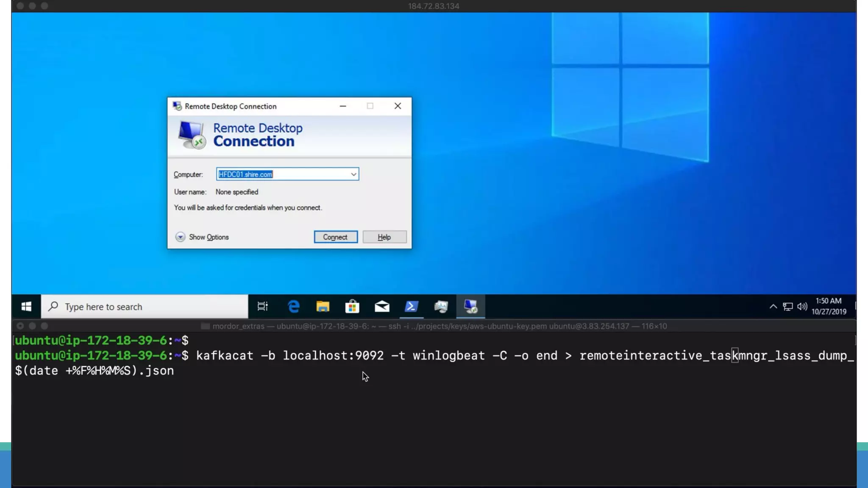
Task: Show hidden system tray icons
Action: (773, 306)
